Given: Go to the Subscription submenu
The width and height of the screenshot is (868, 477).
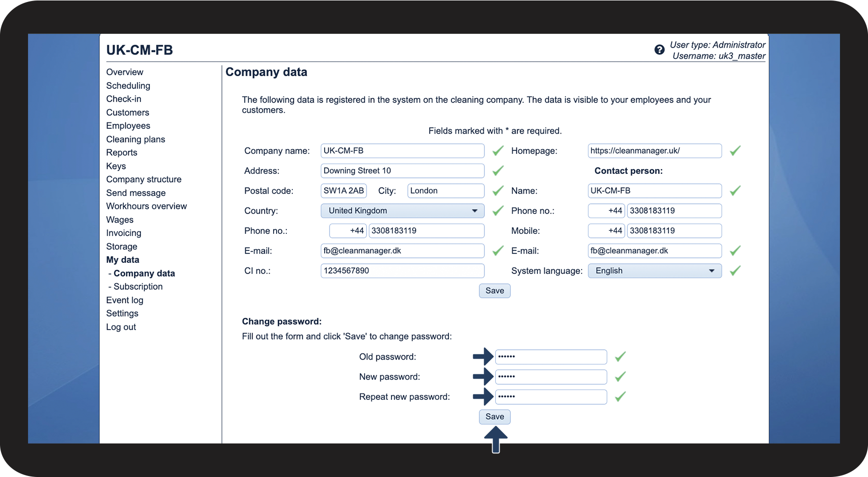Looking at the screenshot, I should click(x=138, y=286).
